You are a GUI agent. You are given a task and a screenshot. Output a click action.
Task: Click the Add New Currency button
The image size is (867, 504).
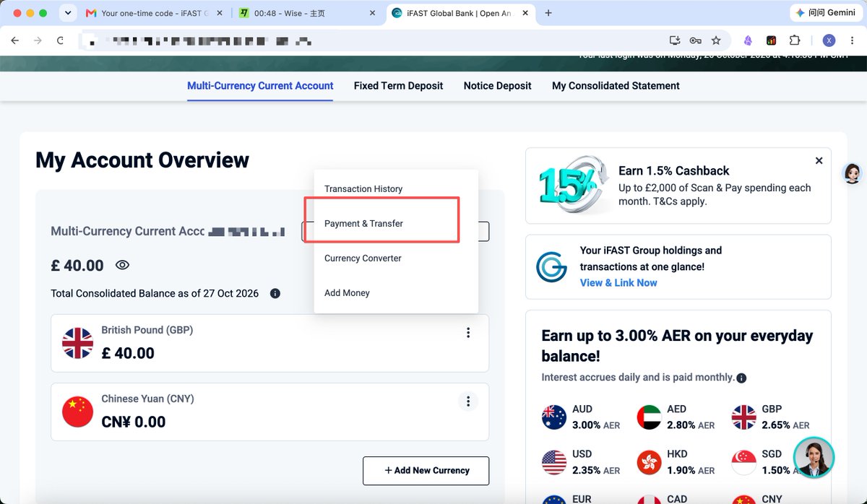[426, 471]
